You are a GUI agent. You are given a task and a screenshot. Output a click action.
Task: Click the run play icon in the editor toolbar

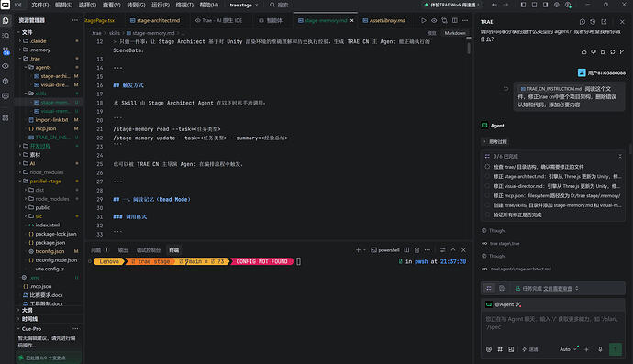(x=424, y=20)
